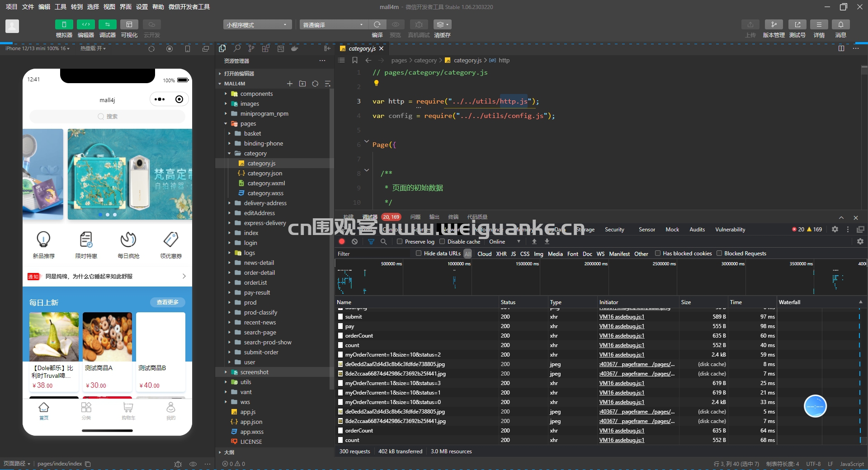Click the 查看更多 button in simulator
Viewport: 868px width, 470px height.
[x=167, y=302]
